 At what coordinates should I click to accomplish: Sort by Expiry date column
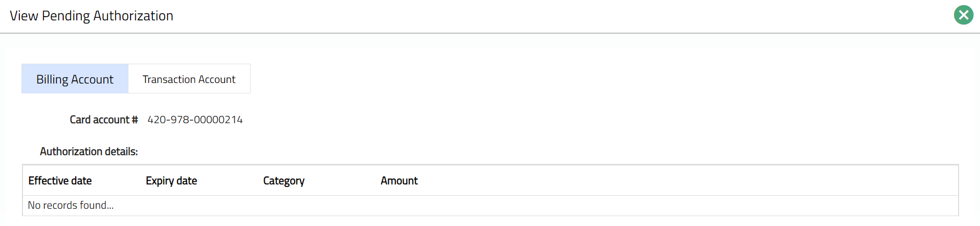[x=171, y=181]
